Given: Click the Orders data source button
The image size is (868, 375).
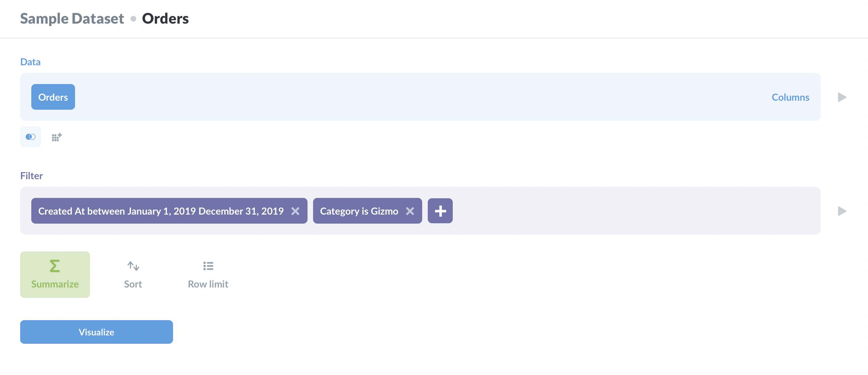Looking at the screenshot, I should coord(52,97).
